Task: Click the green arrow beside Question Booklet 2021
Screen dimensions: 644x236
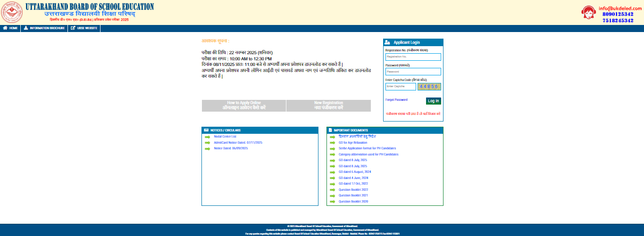Action: (x=332, y=195)
